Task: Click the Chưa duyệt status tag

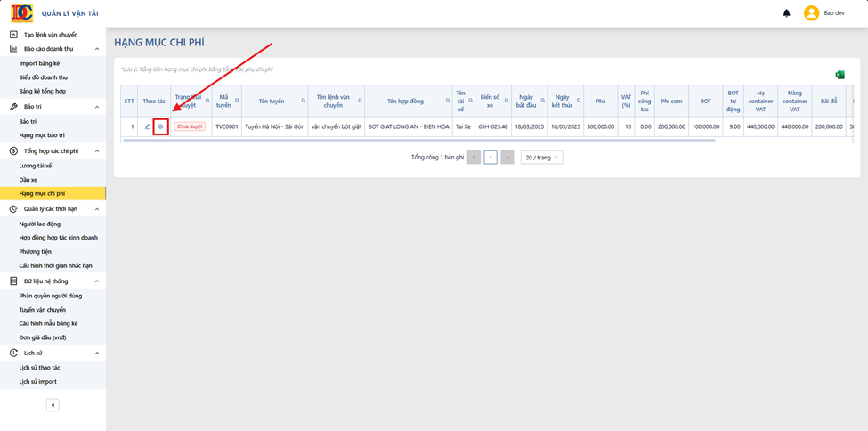Action: [x=190, y=126]
